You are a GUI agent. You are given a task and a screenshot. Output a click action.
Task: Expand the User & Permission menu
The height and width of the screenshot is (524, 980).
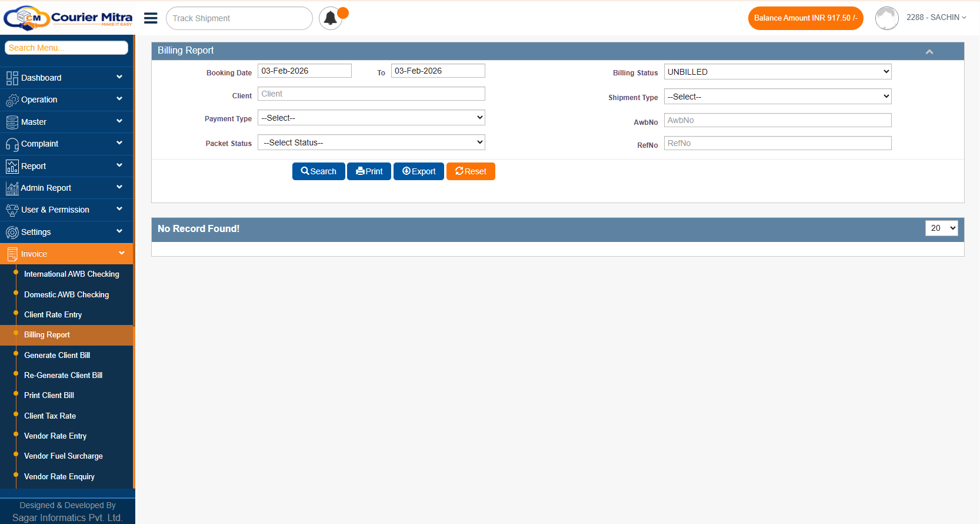(119, 209)
